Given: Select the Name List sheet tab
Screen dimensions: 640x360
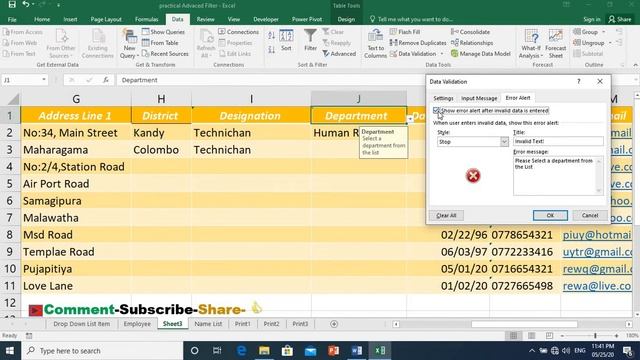Looking at the screenshot, I should click(208, 324).
